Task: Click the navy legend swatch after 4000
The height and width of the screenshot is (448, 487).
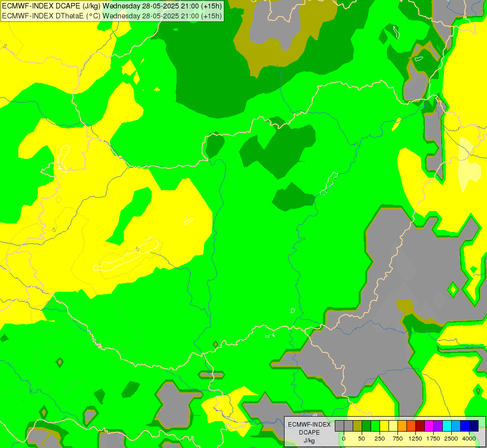Action: click(x=474, y=426)
